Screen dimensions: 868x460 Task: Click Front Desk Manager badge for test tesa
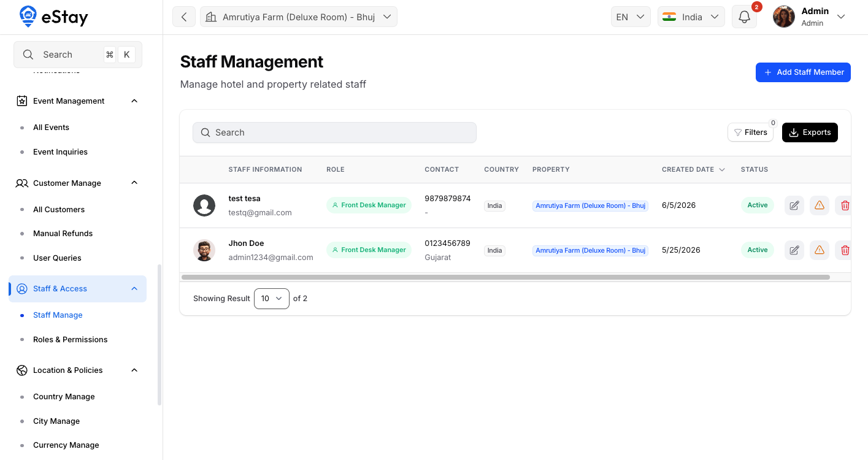click(369, 205)
